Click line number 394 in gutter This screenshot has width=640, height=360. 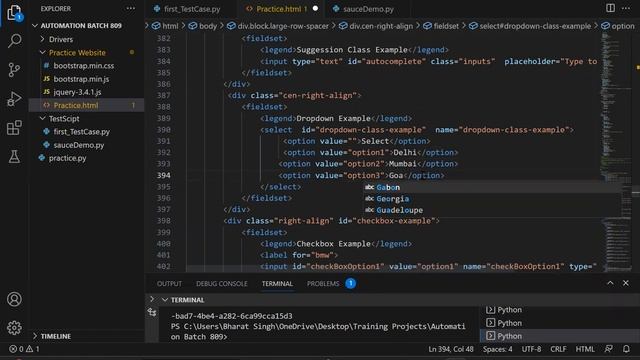(x=164, y=176)
